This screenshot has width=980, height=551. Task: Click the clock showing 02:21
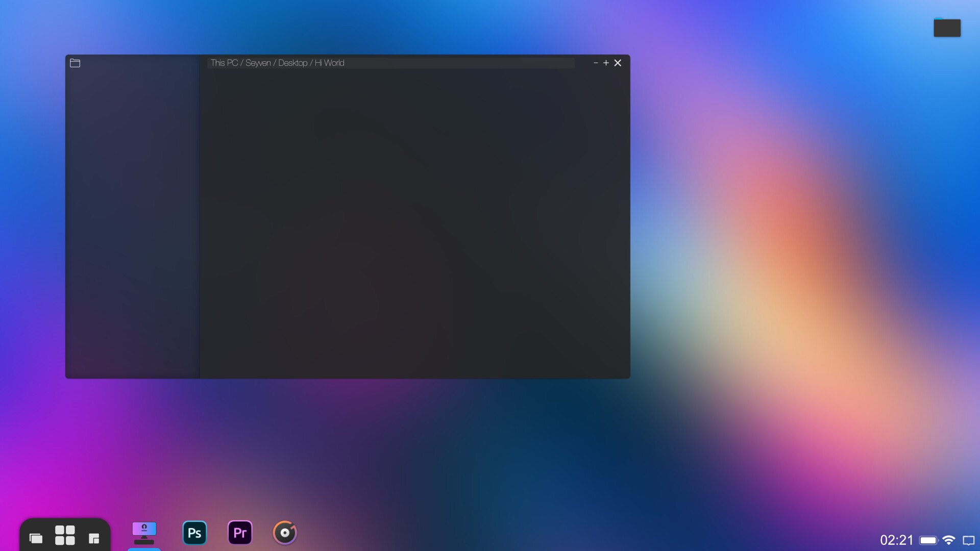[x=897, y=540]
